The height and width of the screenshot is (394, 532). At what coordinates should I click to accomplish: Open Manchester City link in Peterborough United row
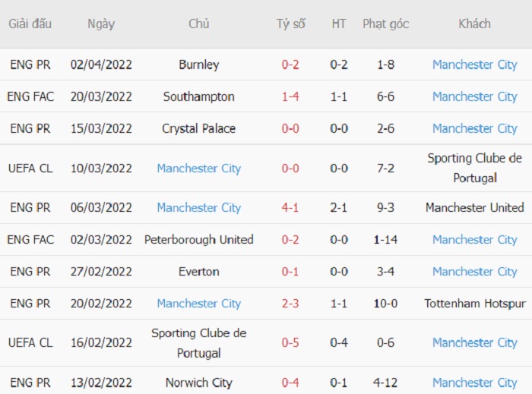coord(474,240)
